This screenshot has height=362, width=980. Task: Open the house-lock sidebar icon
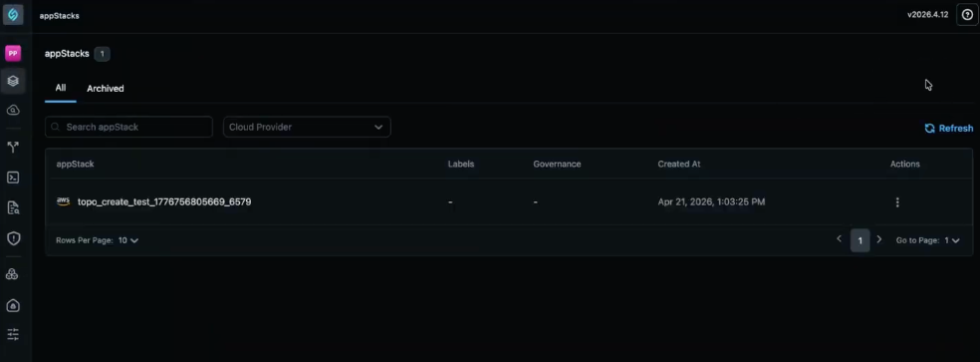tap(13, 305)
